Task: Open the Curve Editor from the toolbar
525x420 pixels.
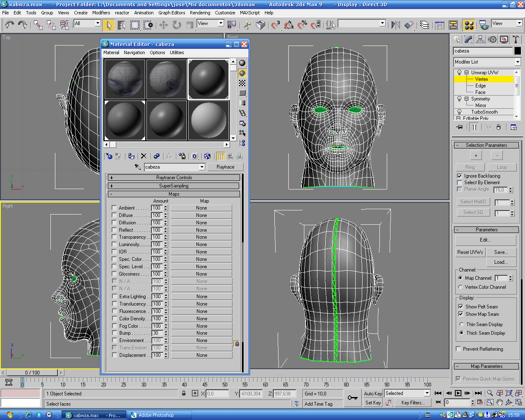Action: (x=440, y=25)
